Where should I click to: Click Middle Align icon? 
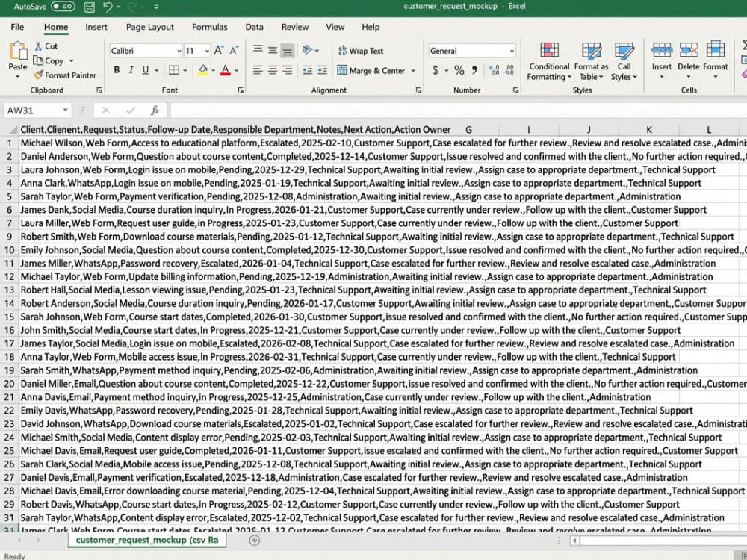tap(273, 50)
